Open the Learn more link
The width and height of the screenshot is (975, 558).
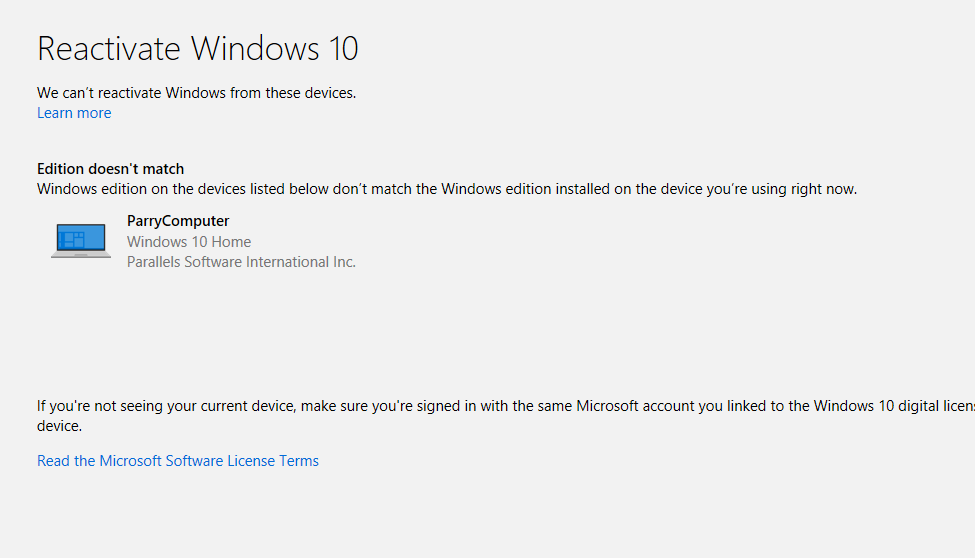tap(74, 113)
